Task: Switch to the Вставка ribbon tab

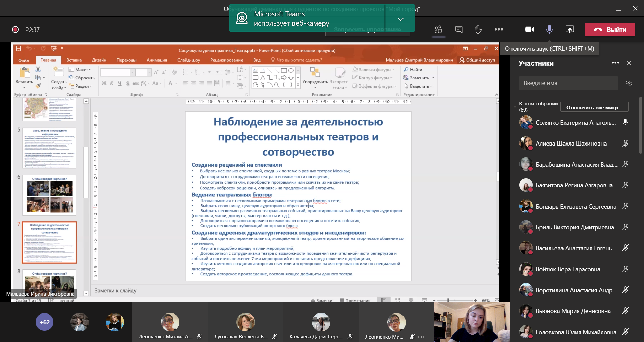Action: tap(74, 60)
